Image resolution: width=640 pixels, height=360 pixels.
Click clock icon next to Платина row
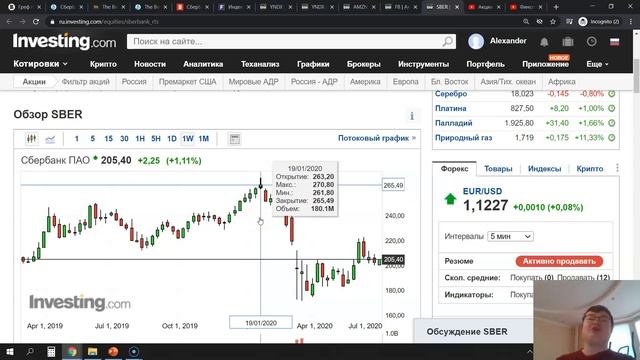[x=611, y=109]
